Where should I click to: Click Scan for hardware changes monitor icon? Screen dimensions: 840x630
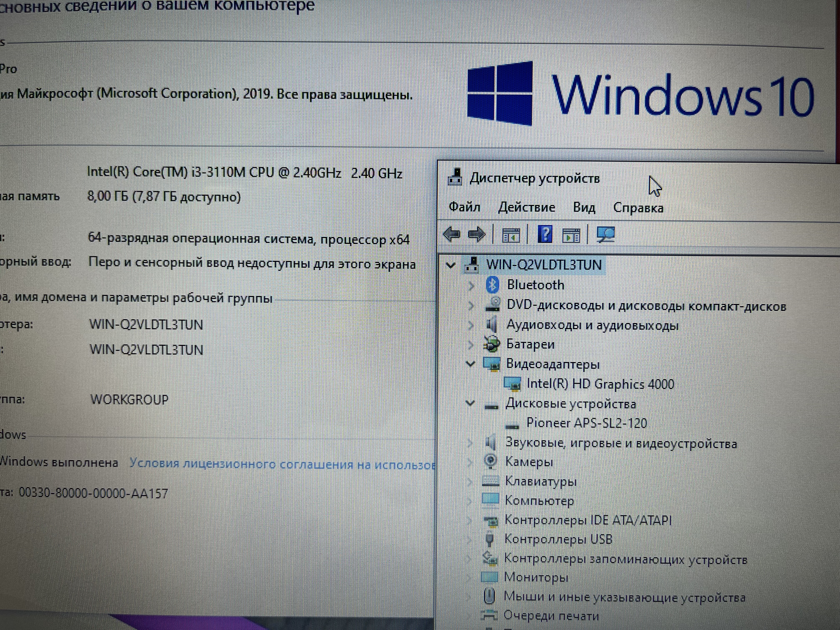tap(605, 235)
